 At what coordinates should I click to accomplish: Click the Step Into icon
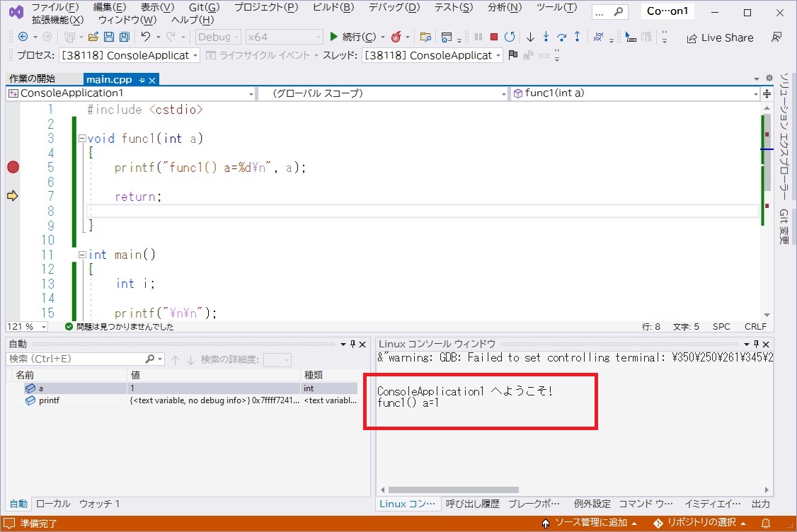546,37
